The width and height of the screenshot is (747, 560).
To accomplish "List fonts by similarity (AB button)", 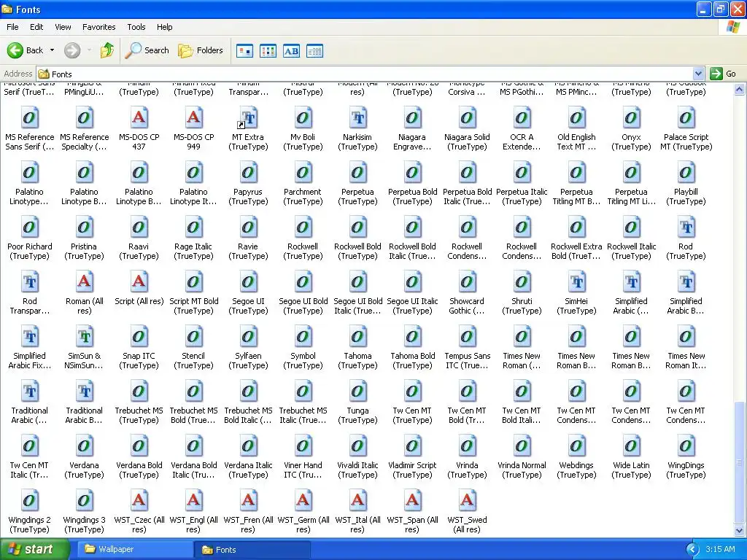I will pos(292,50).
